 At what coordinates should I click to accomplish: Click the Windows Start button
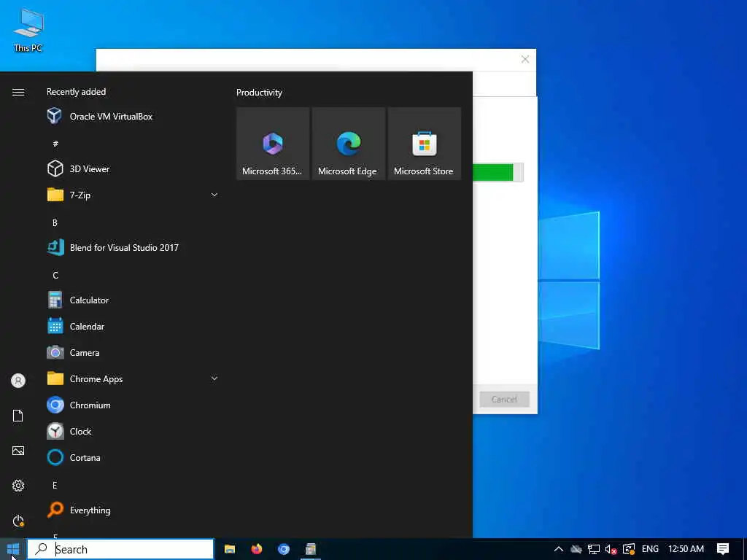pos(13,549)
